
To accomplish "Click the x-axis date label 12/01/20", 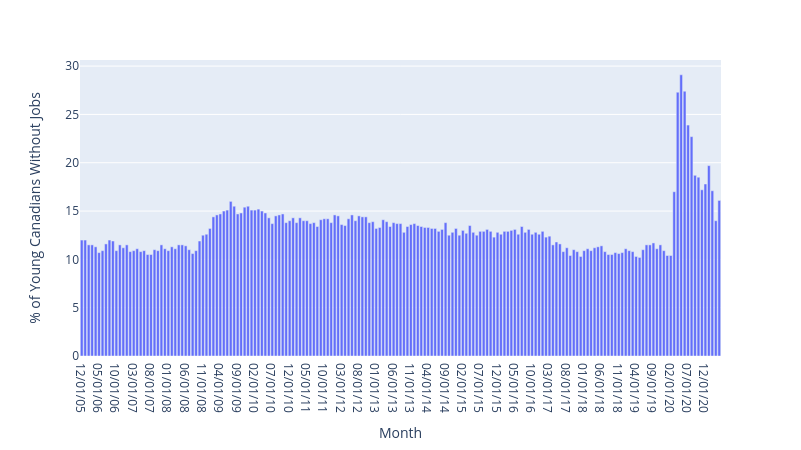I will [x=705, y=388].
